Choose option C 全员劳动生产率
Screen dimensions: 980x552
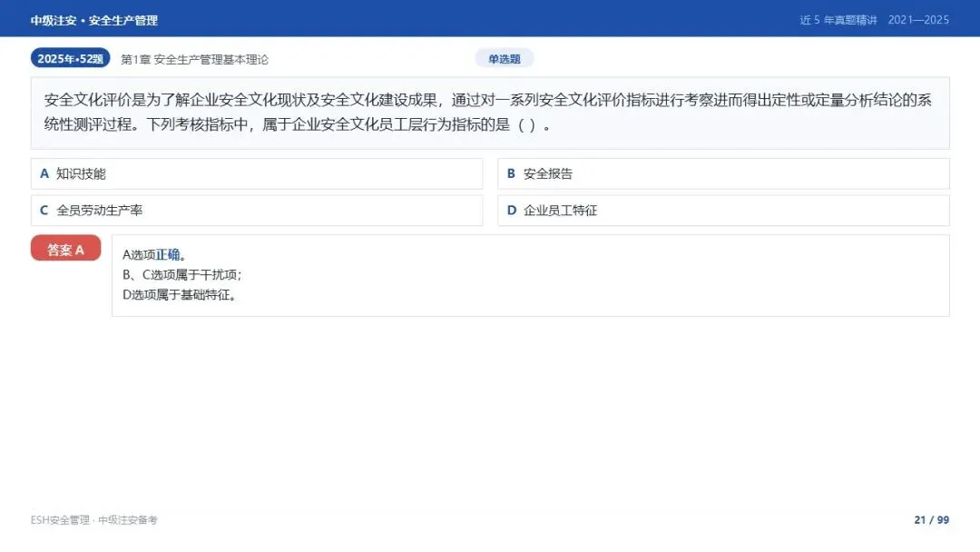[x=256, y=211]
